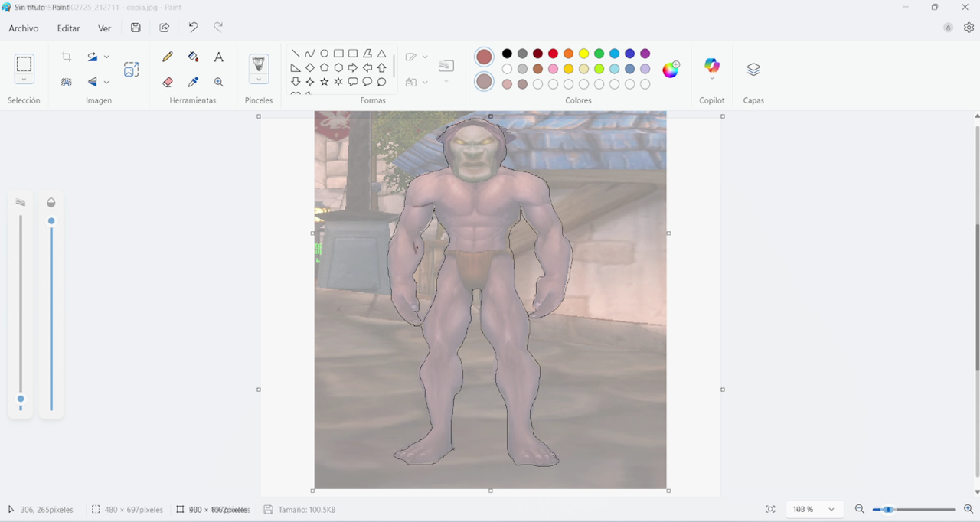This screenshot has height=522, width=980.
Task: Select the Brushes tool
Action: click(x=259, y=64)
